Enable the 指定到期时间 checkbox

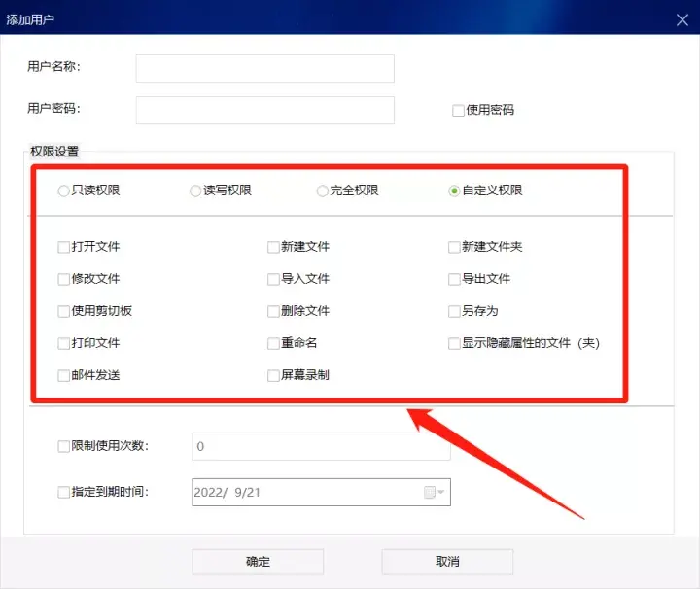point(63,492)
